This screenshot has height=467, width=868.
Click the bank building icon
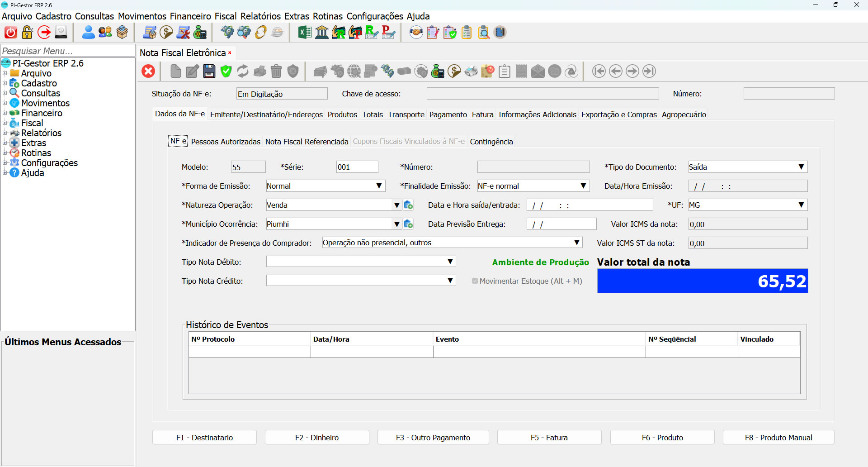[321, 33]
